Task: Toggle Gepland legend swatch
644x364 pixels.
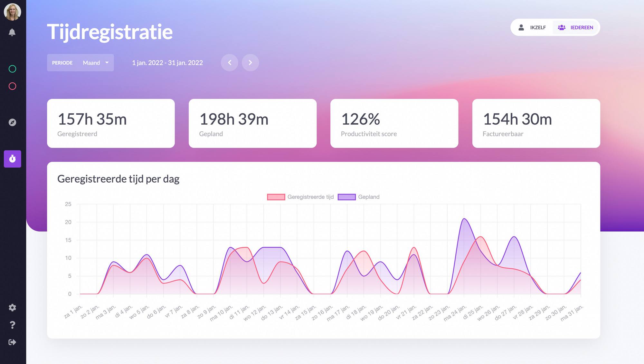Action: [x=347, y=197]
